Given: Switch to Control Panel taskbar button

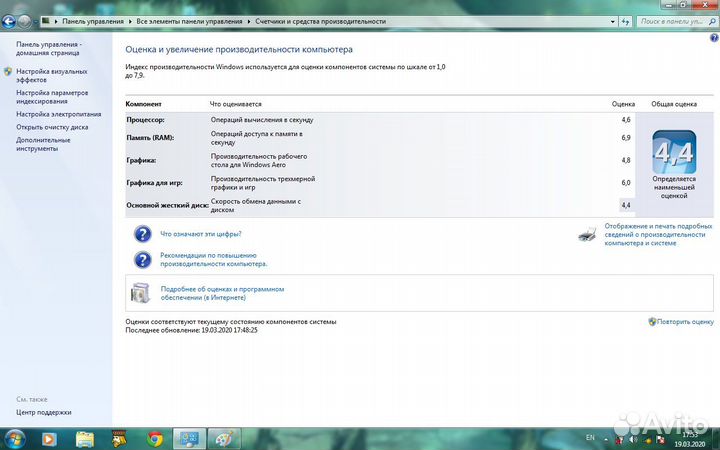Looking at the screenshot, I should click(189, 439).
